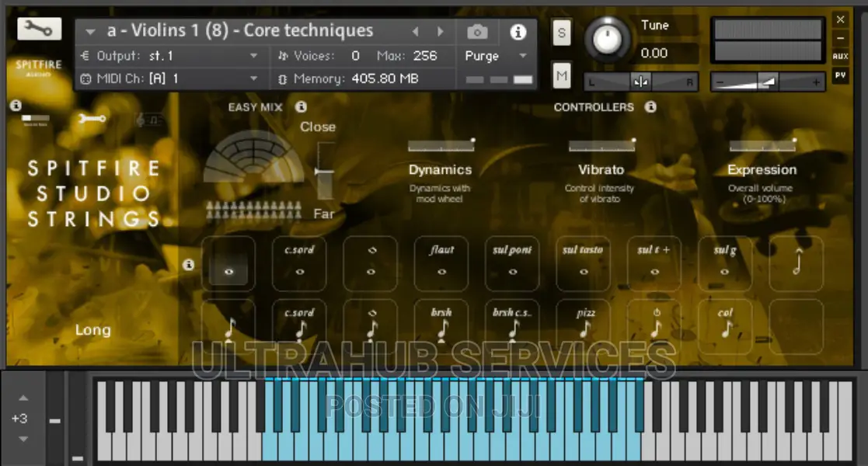Select the col legno articulation

[724, 326]
